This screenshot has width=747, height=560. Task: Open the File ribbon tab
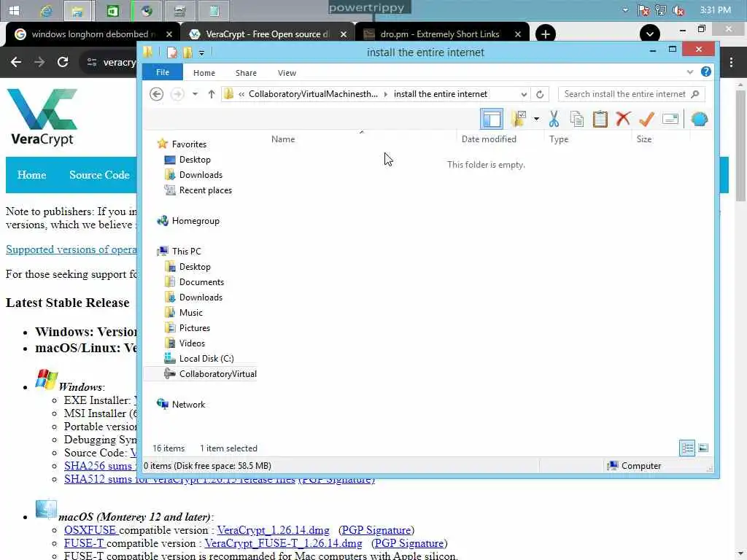point(163,72)
